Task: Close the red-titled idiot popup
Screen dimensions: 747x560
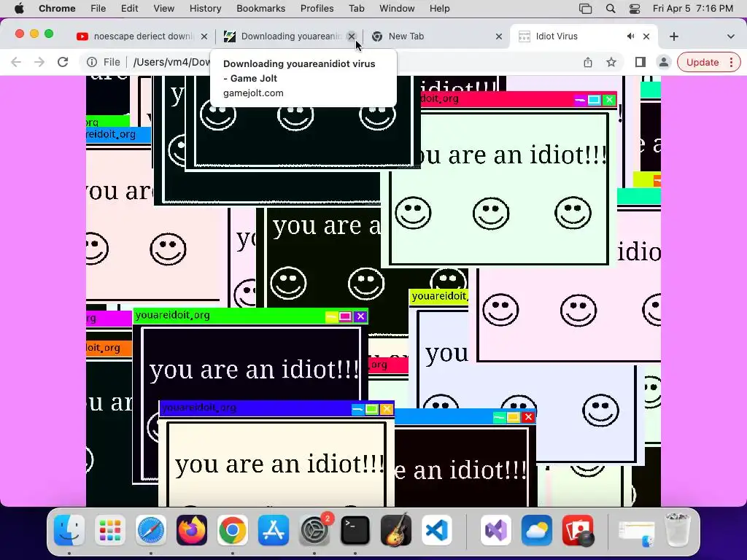Action: (609, 100)
